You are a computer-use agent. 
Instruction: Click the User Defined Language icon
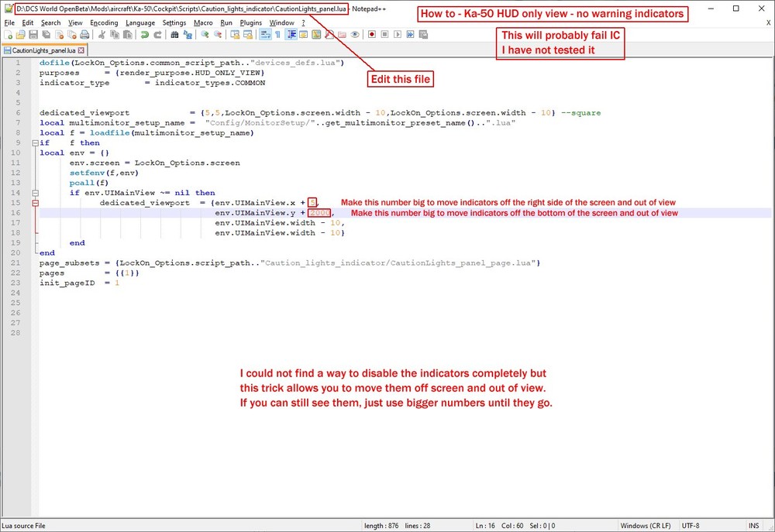click(x=303, y=35)
